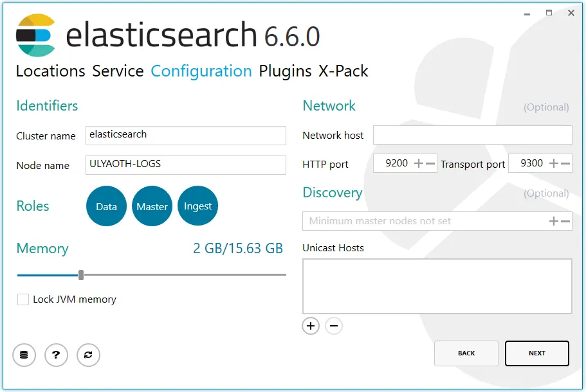The width and height of the screenshot is (586, 392).
Task: Click the database icon at bottom left
Action: click(x=24, y=355)
